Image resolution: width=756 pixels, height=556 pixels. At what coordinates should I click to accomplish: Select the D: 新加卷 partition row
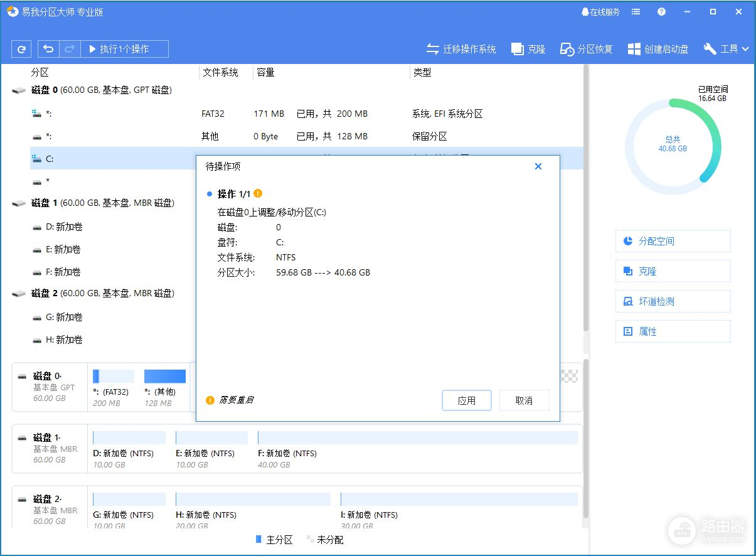point(63,227)
